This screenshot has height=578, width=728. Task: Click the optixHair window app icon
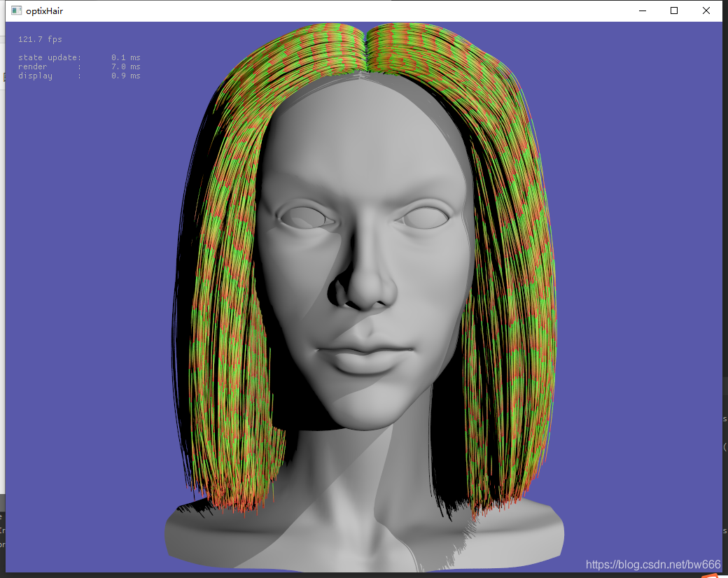point(16,10)
